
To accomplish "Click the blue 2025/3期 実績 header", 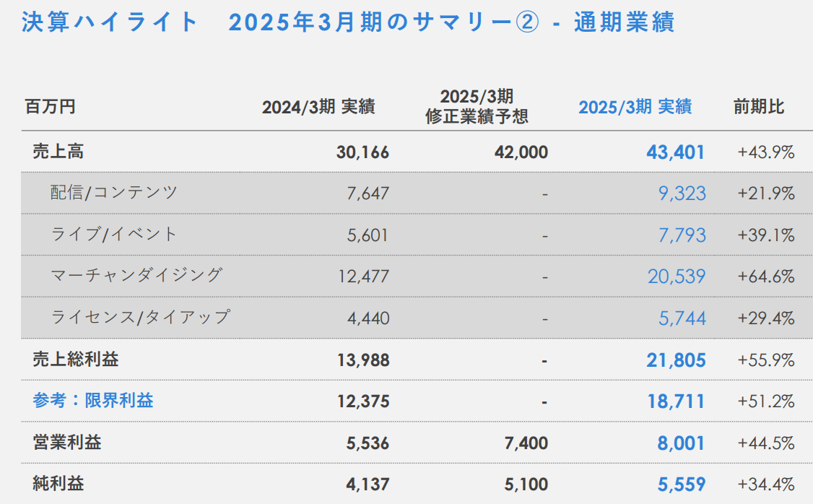I will (x=635, y=107).
